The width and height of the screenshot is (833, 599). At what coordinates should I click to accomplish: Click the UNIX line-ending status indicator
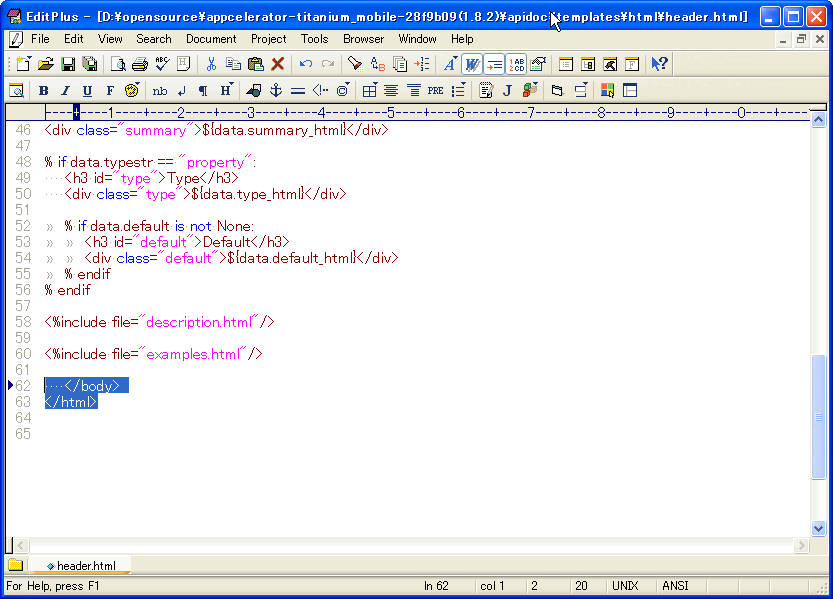(x=625, y=586)
